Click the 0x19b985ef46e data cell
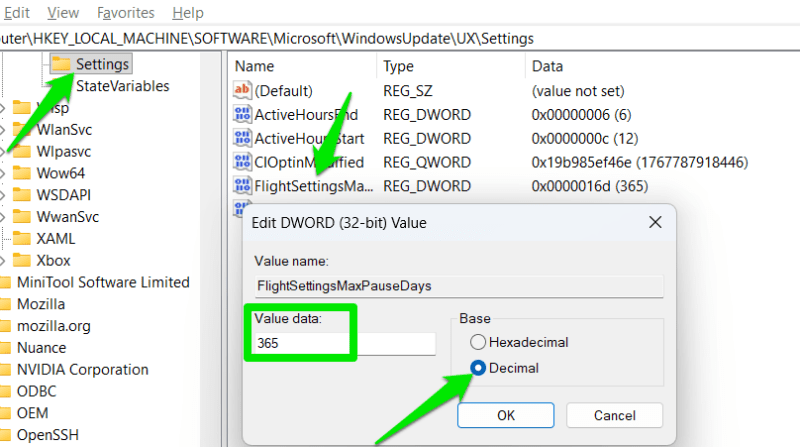 click(640, 162)
